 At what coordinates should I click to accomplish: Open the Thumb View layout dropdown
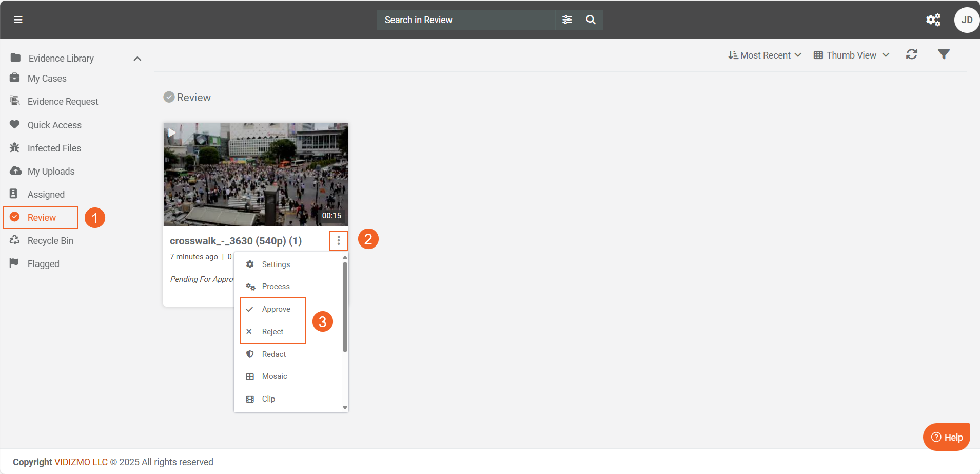click(851, 55)
